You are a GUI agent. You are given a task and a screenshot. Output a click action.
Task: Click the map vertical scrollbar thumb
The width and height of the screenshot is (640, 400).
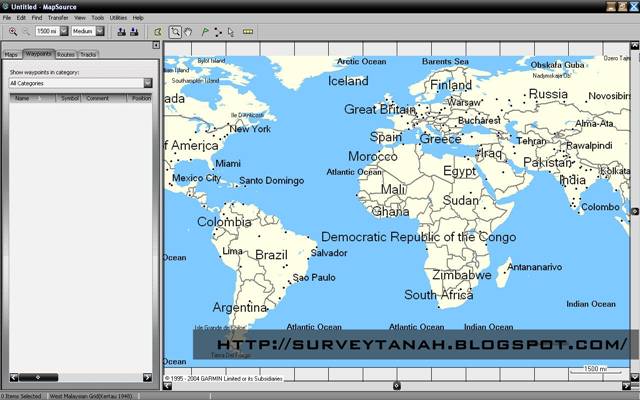point(635,211)
